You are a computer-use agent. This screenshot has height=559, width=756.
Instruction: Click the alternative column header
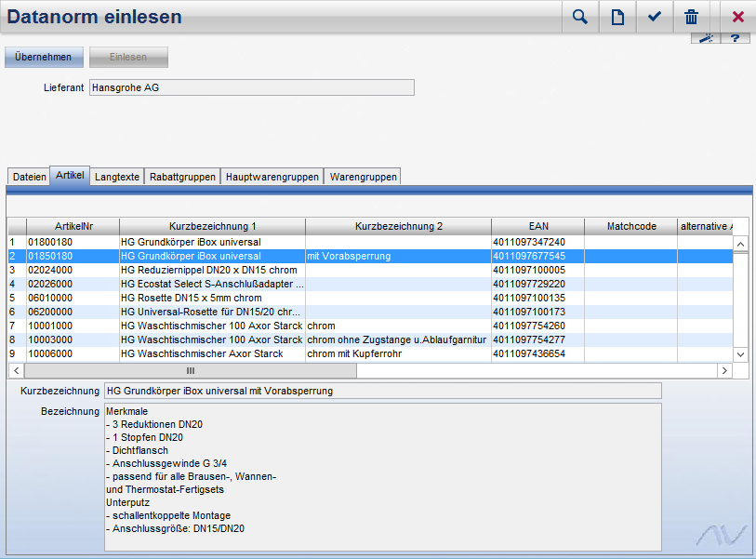coord(706,226)
